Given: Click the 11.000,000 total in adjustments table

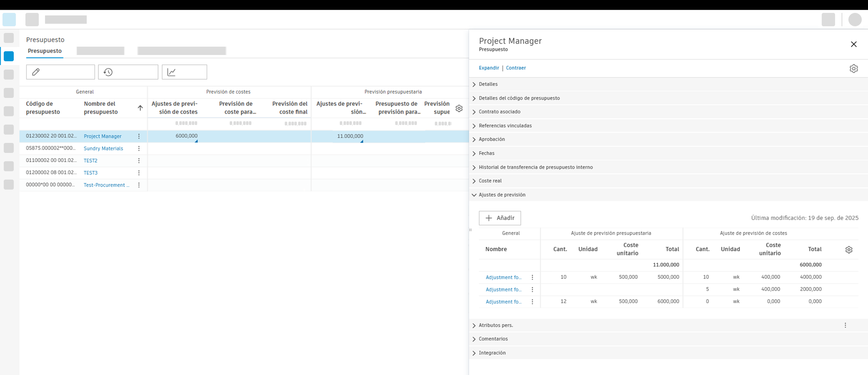Looking at the screenshot, I should (x=666, y=265).
